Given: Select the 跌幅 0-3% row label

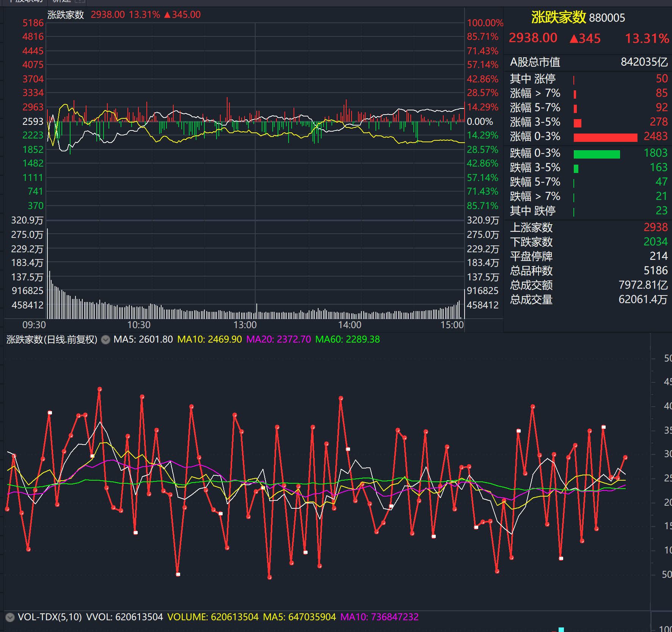Looking at the screenshot, I should point(535,153).
